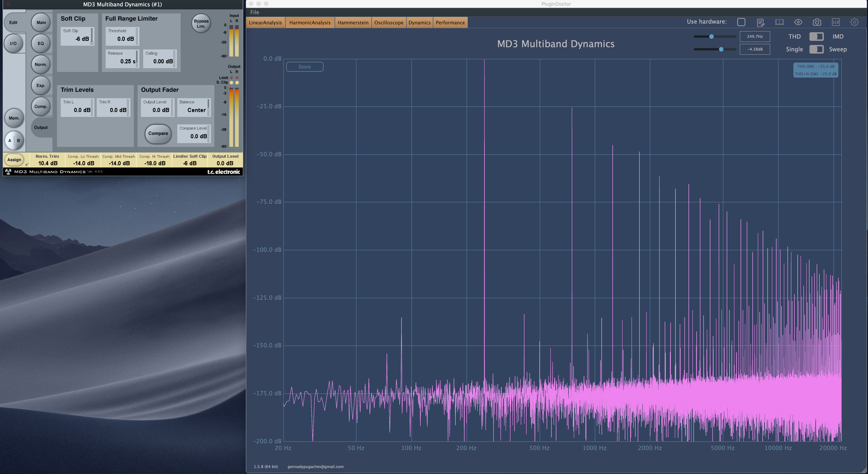
Task: Click the lock icon beside Assign
Action: coord(27,164)
